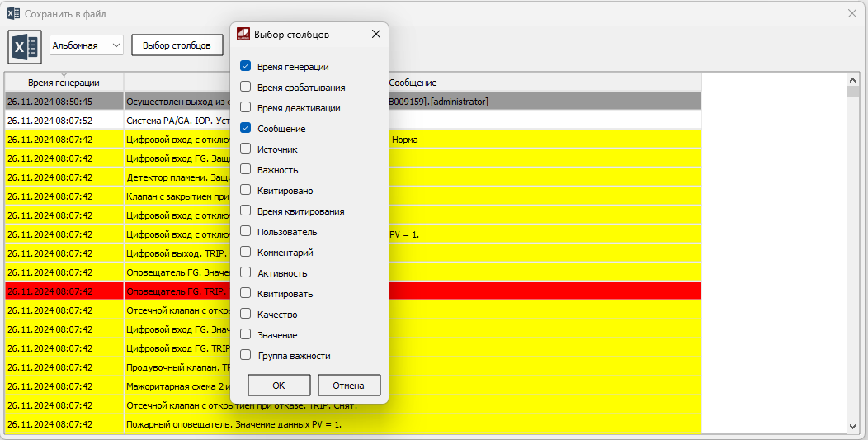This screenshot has width=868, height=440.
Task: Tick the Источник checkbox
Action: tap(245, 149)
